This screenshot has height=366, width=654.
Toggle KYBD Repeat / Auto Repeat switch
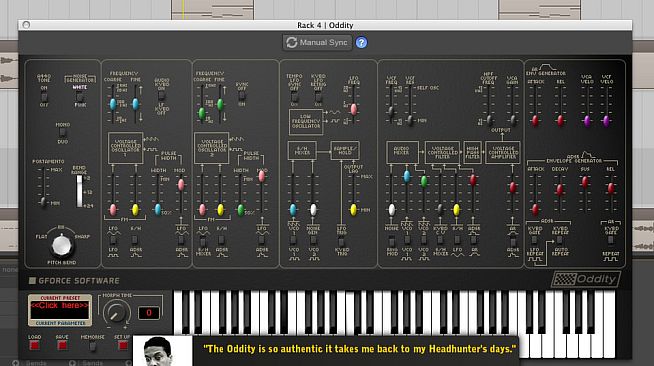pos(560,241)
